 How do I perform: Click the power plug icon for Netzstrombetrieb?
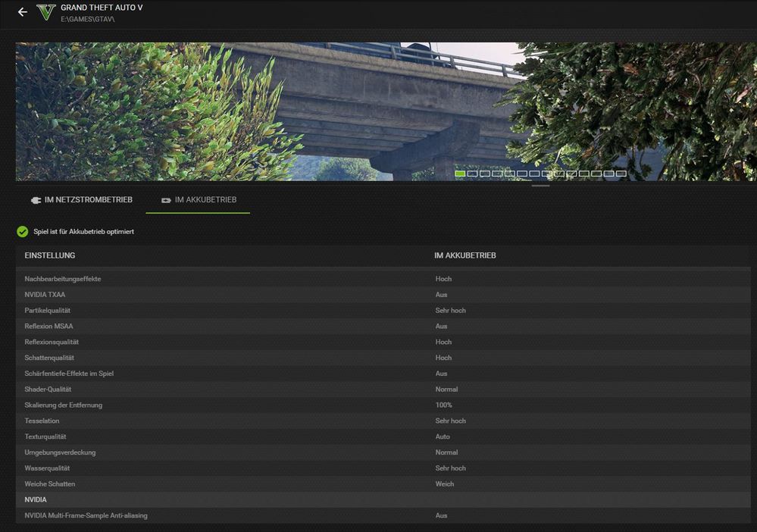point(35,200)
